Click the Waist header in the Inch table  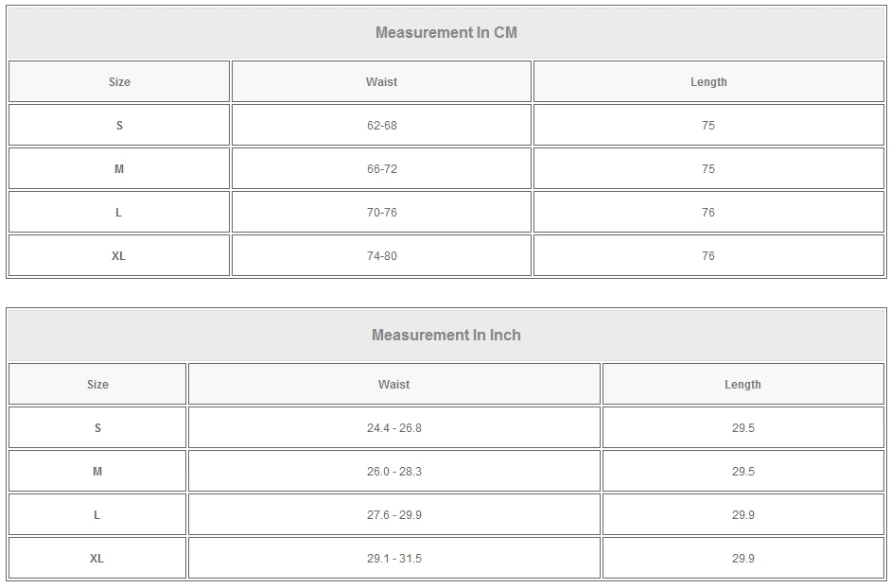(393, 385)
